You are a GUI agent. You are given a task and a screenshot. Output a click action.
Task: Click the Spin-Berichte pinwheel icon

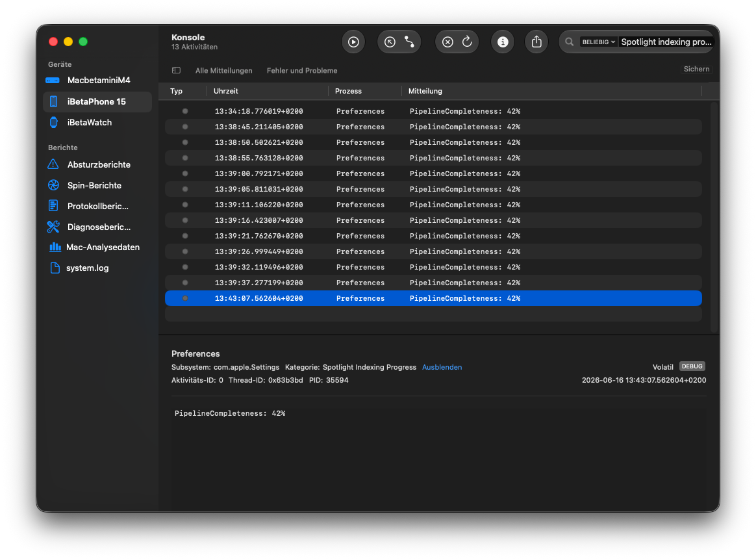53,185
